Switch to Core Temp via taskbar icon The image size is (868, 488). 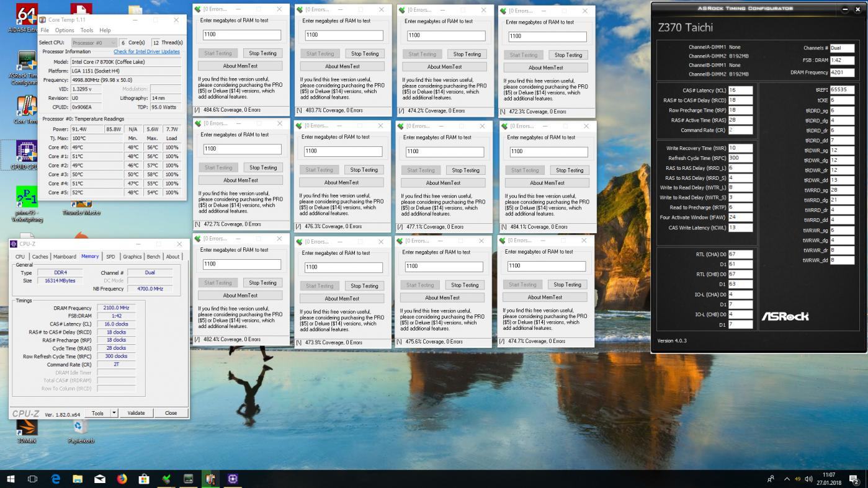click(x=211, y=479)
